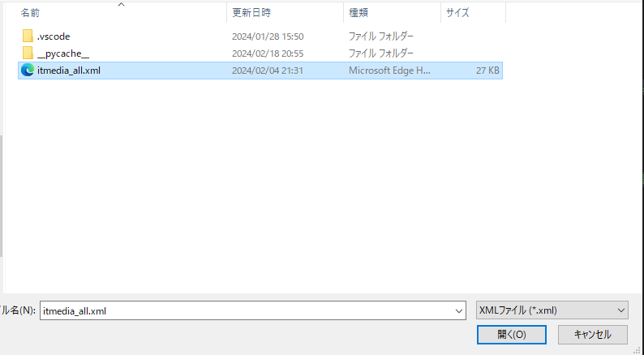Click the 2024/02/04 21:31 date of itmedia_all.xml
The height and width of the screenshot is (355, 644).
[x=267, y=71]
